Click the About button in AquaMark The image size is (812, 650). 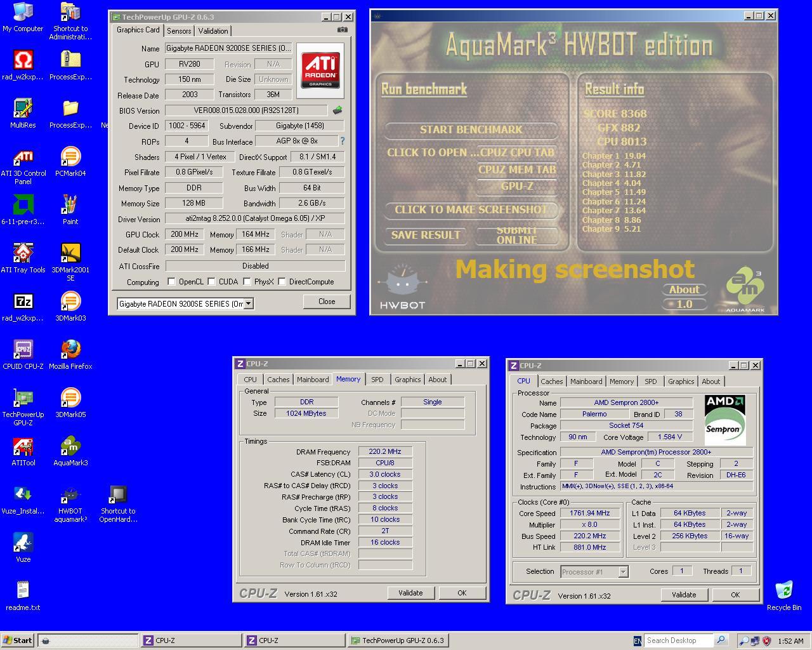684,289
